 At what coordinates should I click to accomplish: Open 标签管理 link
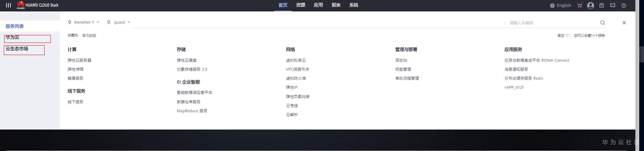403,69
